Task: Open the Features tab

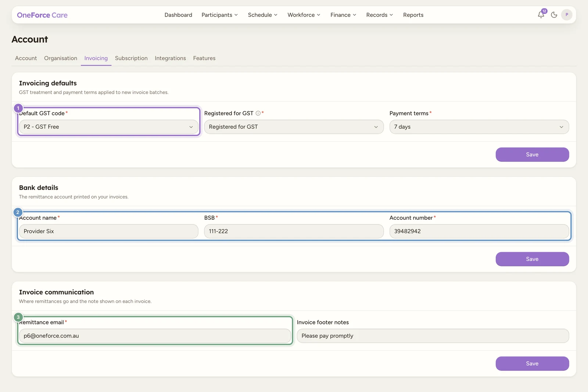Action: 204,58
